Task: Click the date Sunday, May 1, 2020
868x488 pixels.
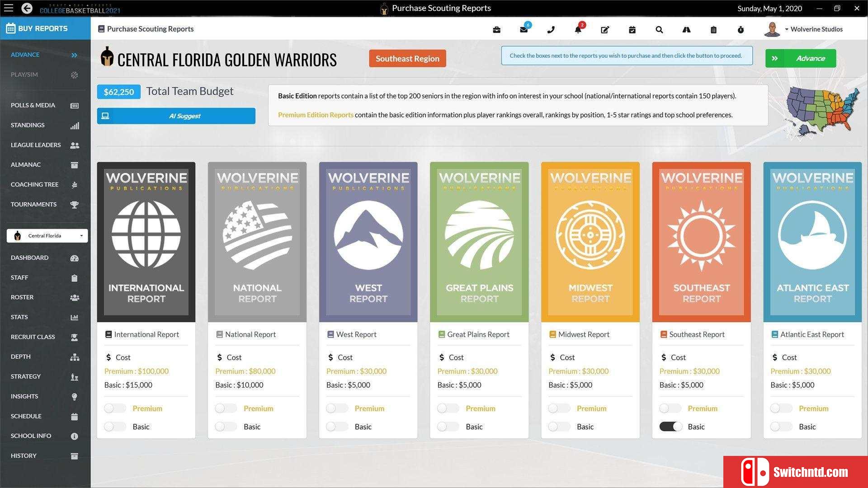Action: (769, 8)
